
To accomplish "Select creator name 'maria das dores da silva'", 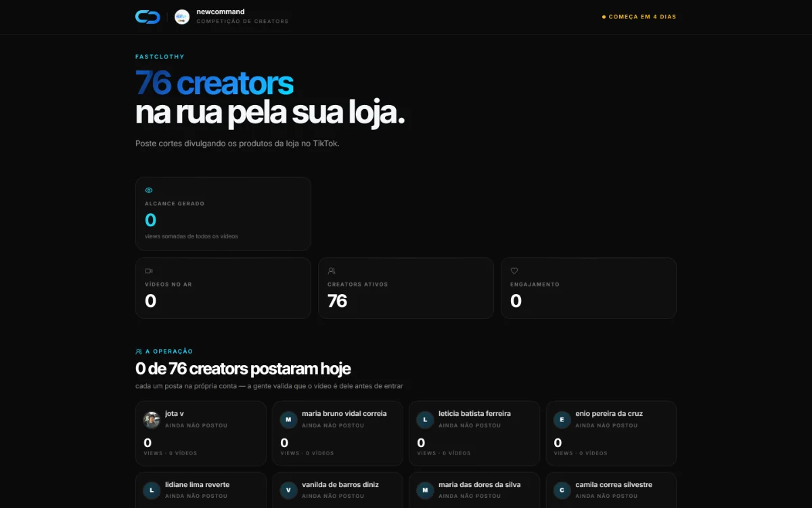I will pos(480,484).
